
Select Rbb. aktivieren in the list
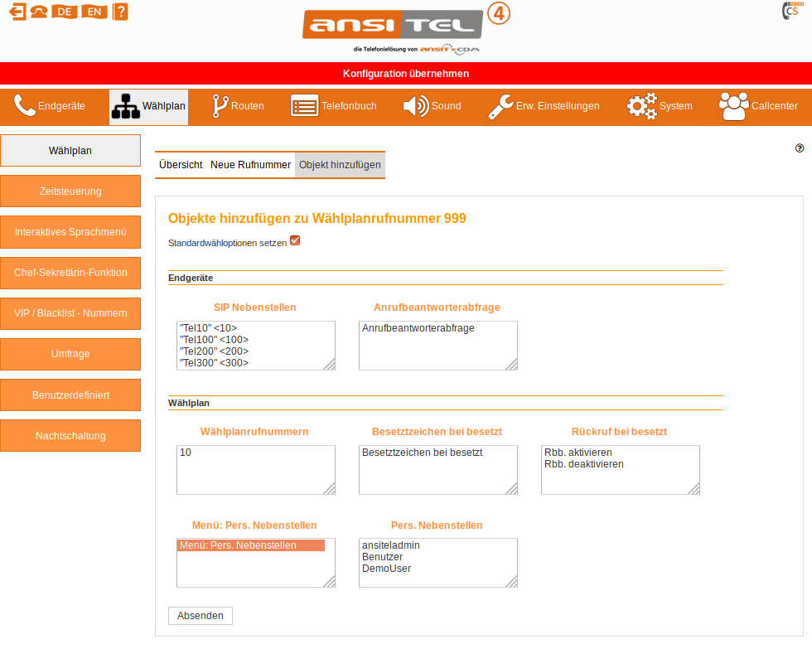point(578,453)
